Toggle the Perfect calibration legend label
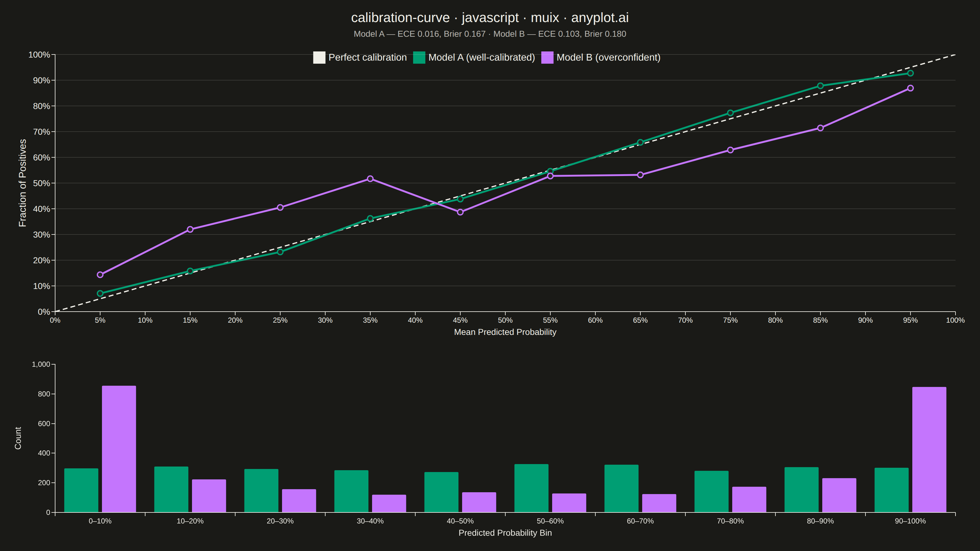Image resolution: width=980 pixels, height=551 pixels. click(x=367, y=58)
